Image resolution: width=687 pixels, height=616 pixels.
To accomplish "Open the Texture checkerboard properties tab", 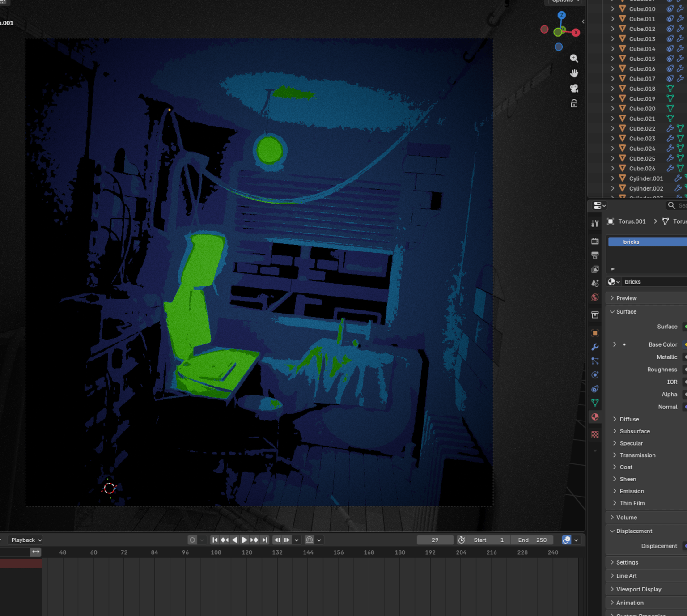I will [595, 434].
